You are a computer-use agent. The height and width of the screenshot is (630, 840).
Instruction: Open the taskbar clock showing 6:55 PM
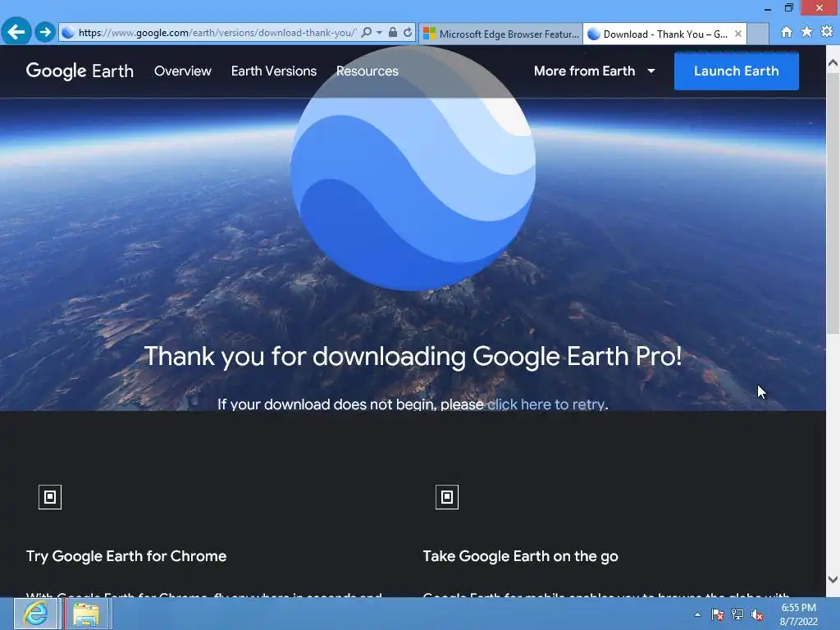798,614
